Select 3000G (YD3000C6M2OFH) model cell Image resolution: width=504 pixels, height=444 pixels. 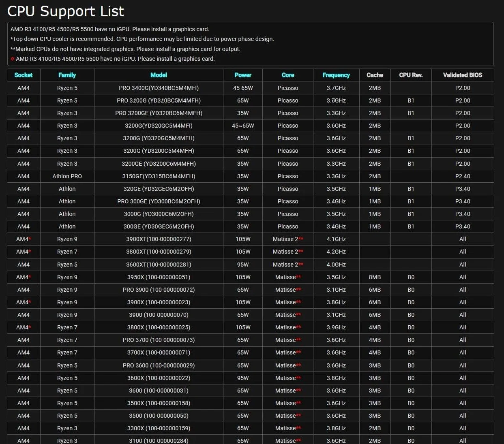[x=159, y=214]
